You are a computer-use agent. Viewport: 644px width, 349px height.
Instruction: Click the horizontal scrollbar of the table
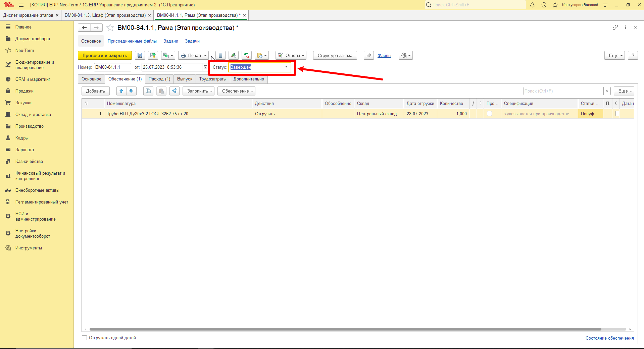345,329
